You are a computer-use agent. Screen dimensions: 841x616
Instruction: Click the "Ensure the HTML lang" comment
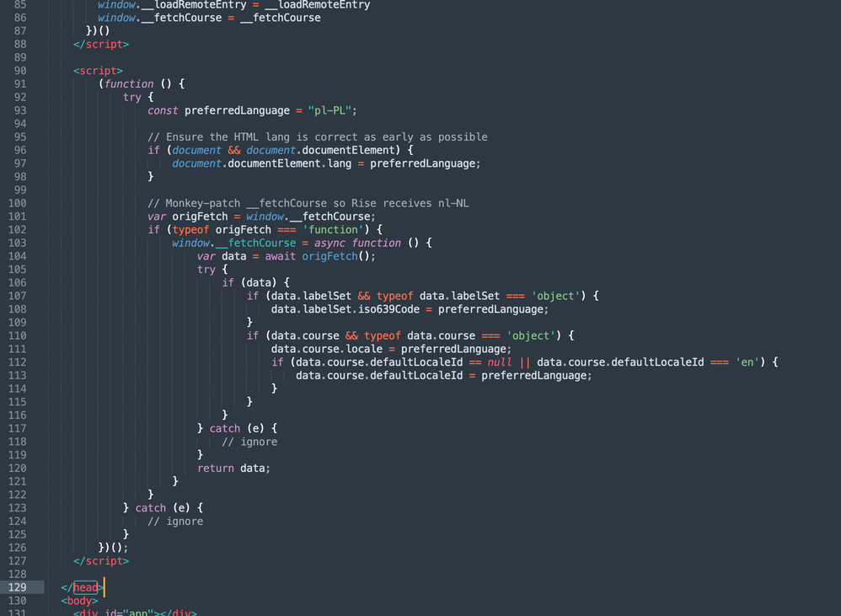pyautogui.click(x=318, y=137)
